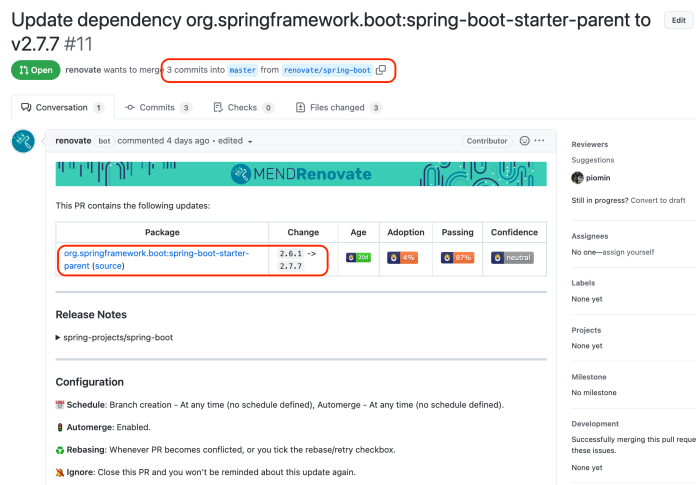
Task: Open the master branch link
Action: tap(242, 70)
